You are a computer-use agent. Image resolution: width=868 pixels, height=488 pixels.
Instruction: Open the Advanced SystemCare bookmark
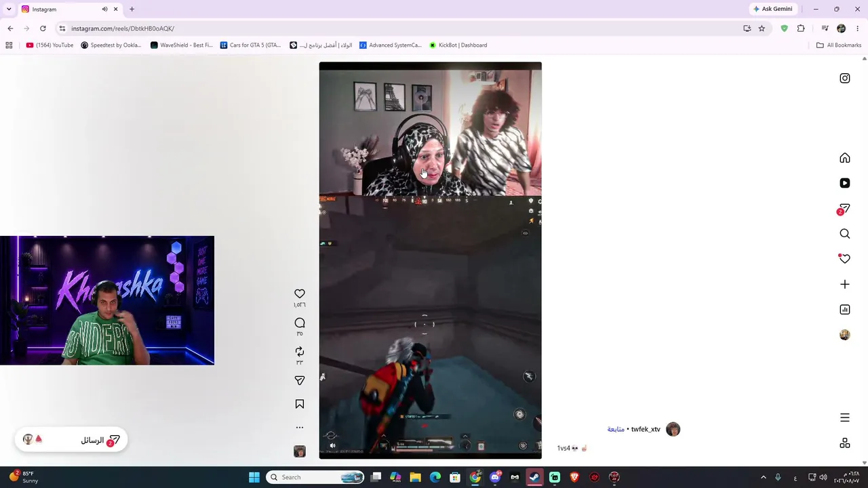[x=391, y=45]
